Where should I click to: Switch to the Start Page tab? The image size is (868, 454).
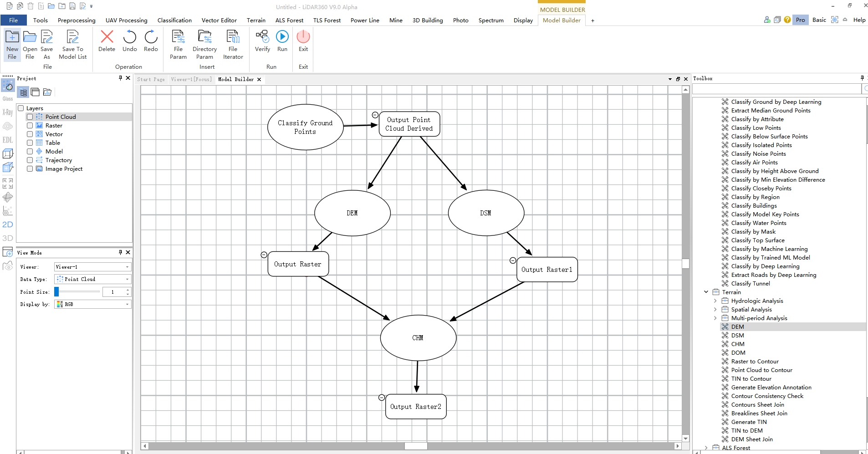point(151,79)
